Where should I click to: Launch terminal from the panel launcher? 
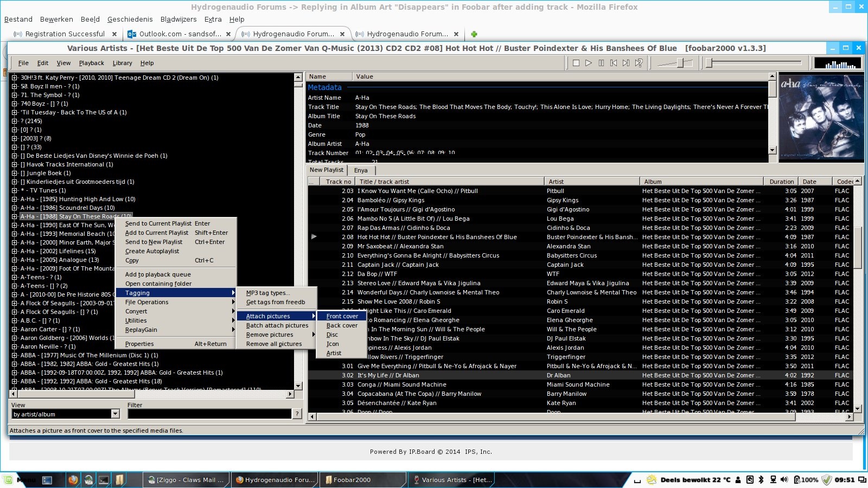[x=103, y=480]
